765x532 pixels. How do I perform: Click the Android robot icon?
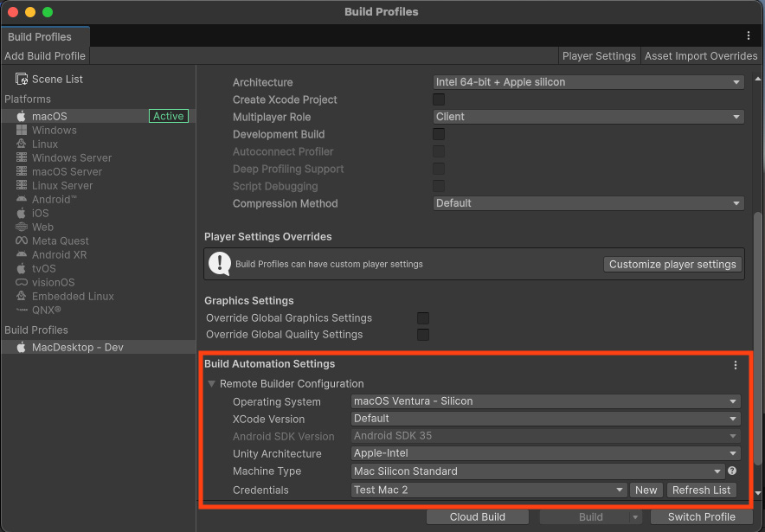pos(22,199)
